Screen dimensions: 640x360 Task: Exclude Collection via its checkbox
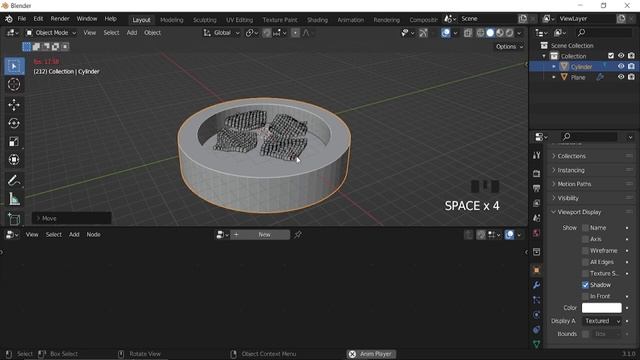point(611,56)
